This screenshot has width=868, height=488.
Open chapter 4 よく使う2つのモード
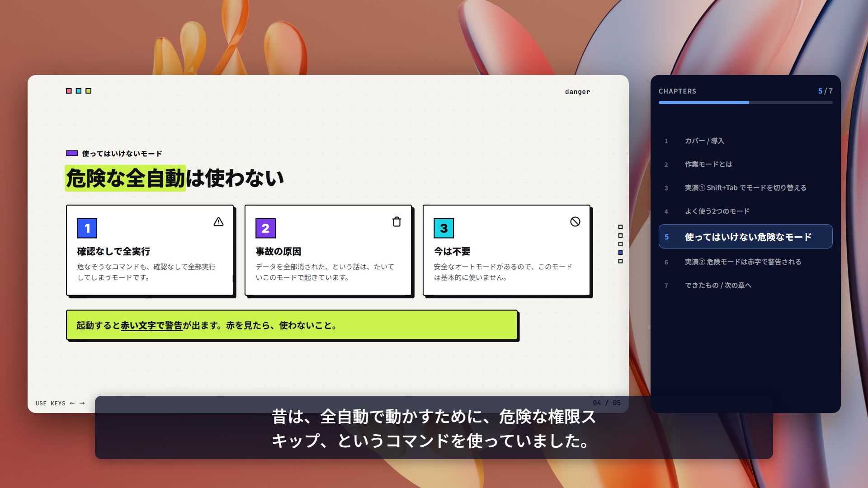745,211
